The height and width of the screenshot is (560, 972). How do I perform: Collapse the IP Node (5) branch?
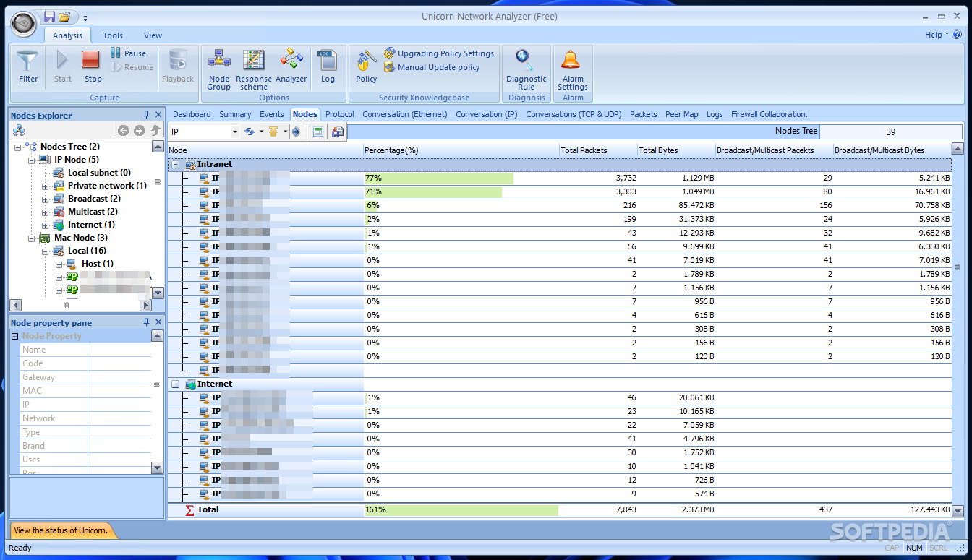pyautogui.click(x=32, y=160)
